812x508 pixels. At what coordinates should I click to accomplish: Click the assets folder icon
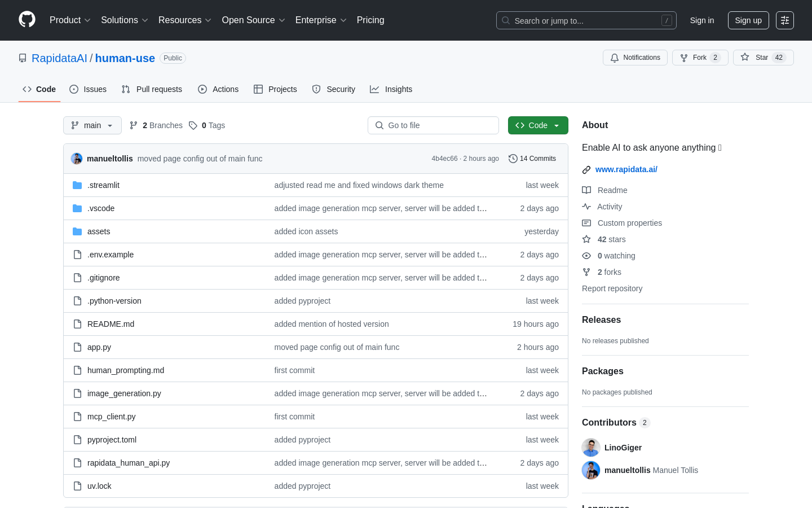[77, 231]
